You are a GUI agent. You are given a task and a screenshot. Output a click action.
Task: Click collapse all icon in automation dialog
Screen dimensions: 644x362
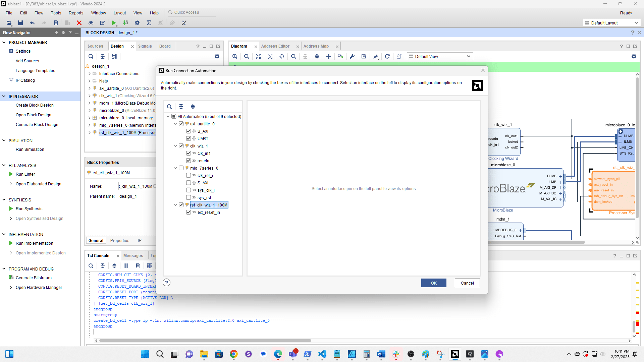181,107
